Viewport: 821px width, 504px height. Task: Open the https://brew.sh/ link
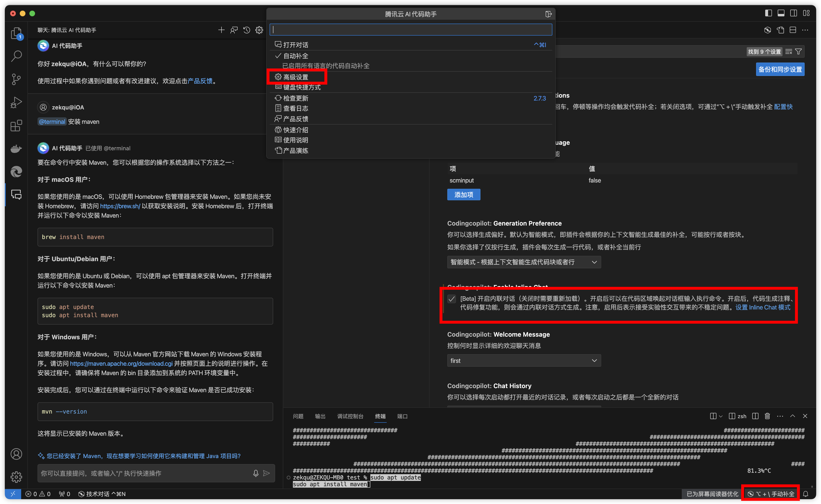click(120, 206)
